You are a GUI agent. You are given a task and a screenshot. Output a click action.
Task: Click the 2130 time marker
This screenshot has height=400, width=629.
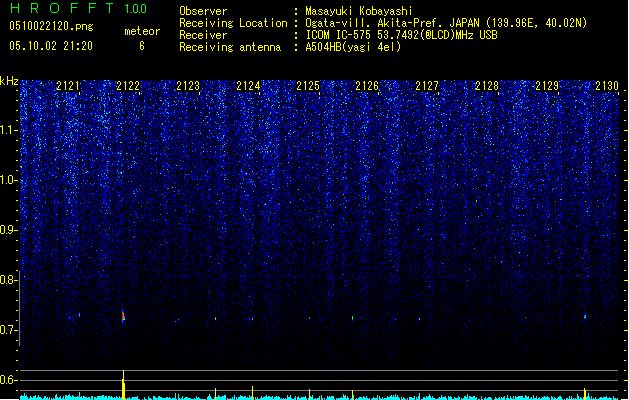(x=607, y=86)
